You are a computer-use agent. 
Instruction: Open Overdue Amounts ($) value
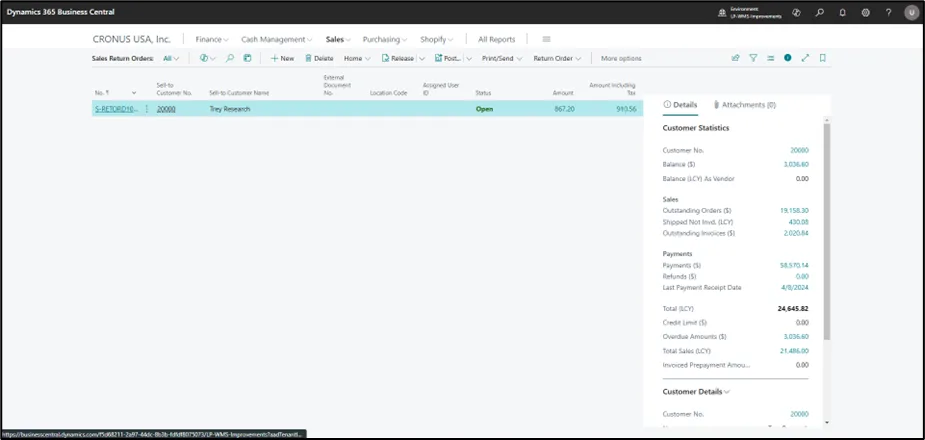pyautogui.click(x=796, y=337)
